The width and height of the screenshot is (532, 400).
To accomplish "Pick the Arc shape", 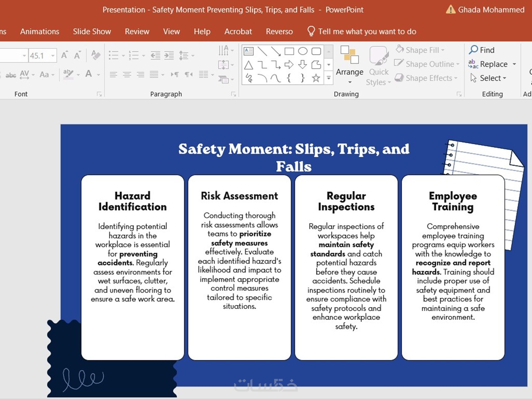I will pyautogui.click(x=262, y=78).
